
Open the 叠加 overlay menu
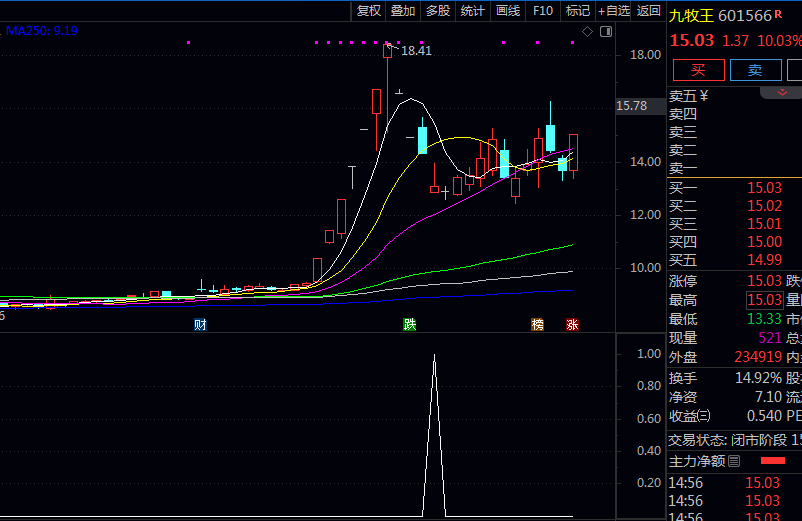tap(403, 11)
